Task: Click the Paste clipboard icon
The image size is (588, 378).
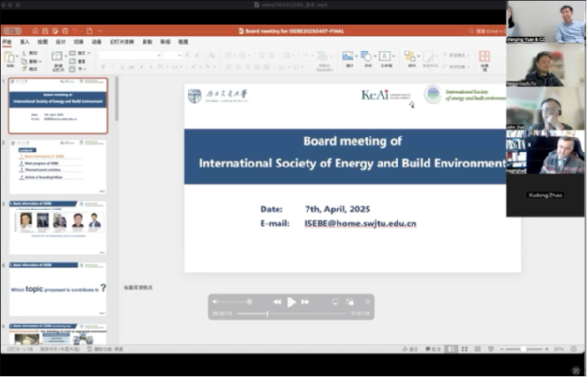Action: pyautogui.click(x=9, y=58)
